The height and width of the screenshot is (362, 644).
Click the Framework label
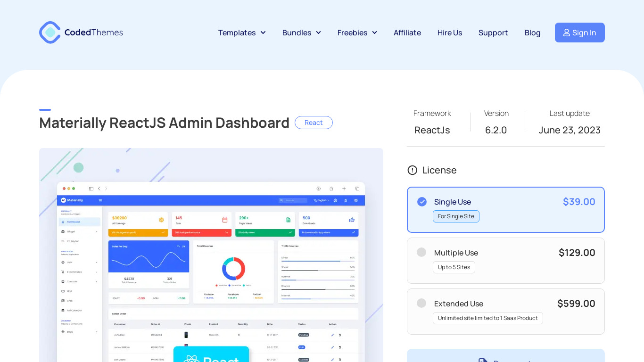pos(432,113)
